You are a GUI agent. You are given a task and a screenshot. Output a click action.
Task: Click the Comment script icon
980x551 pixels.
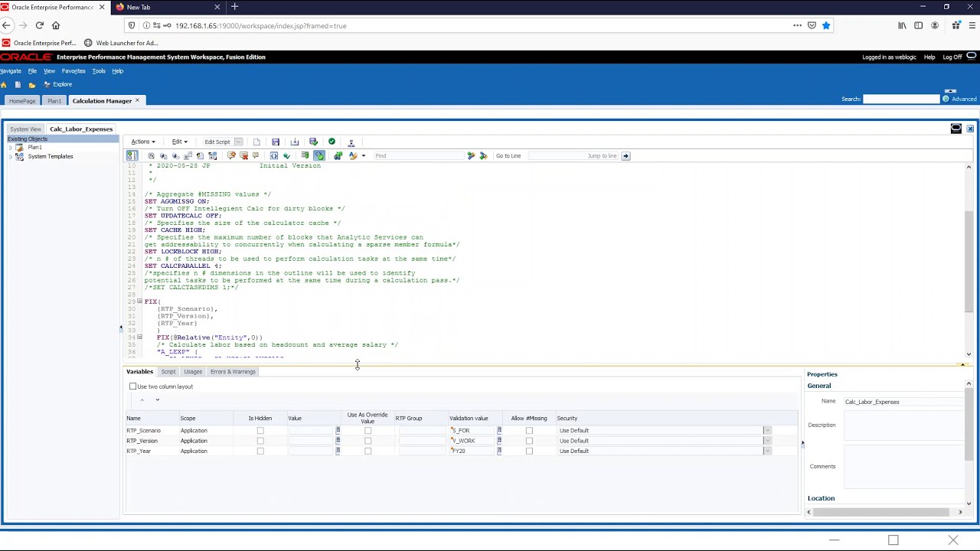point(231,155)
